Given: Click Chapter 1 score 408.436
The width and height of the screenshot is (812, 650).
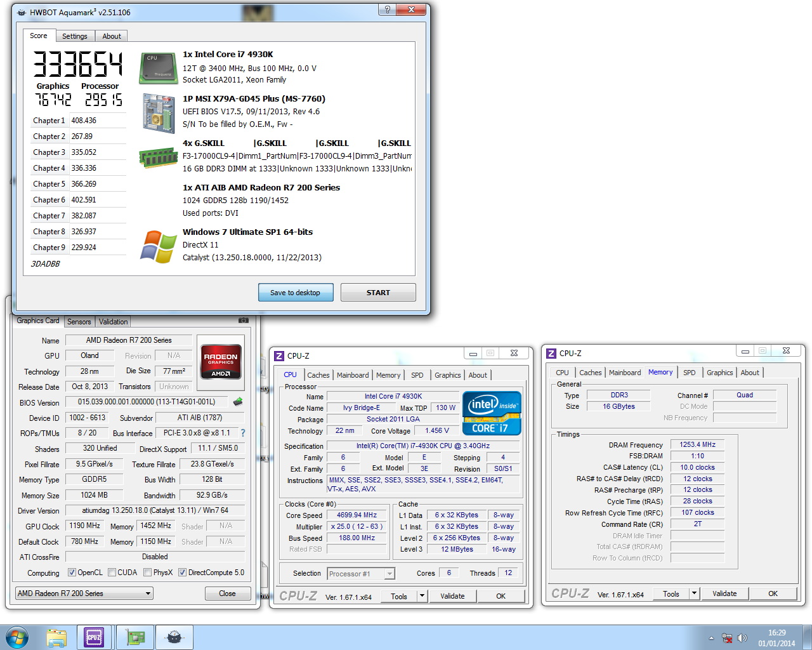Looking at the screenshot, I should point(84,121).
